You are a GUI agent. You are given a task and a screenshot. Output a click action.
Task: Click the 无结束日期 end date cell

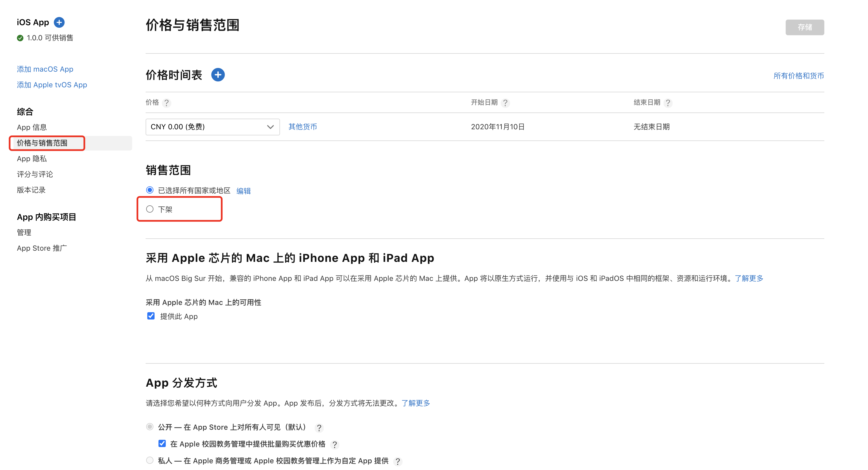point(652,126)
